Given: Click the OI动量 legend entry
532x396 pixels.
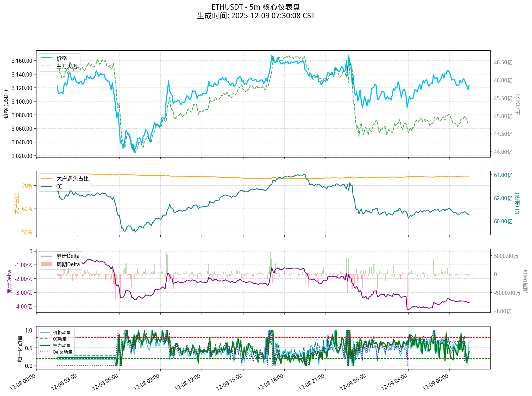Looking at the screenshot, I should pos(60,339).
